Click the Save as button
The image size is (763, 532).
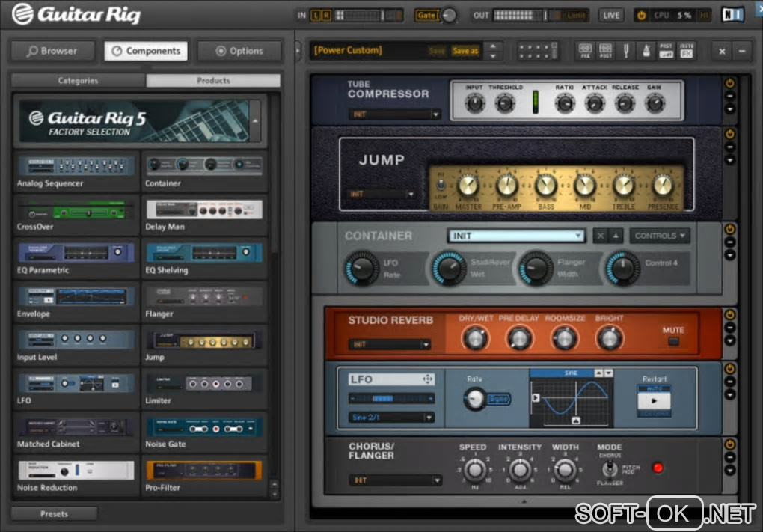click(465, 51)
